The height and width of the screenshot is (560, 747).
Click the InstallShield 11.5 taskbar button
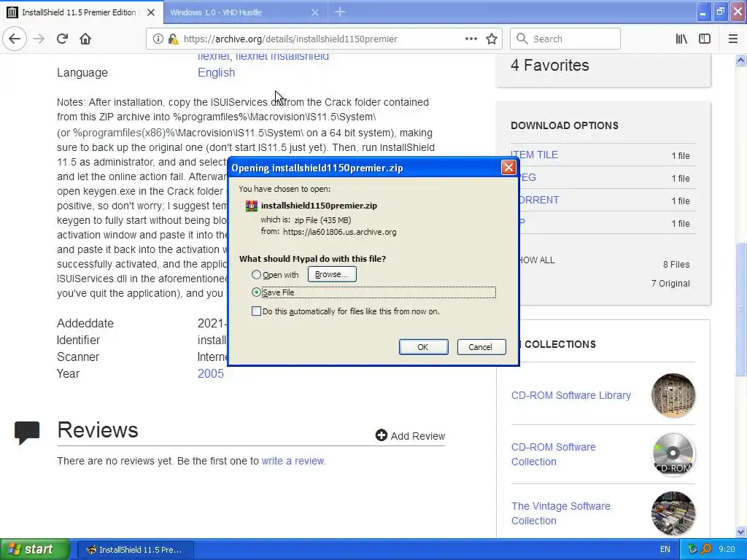135,550
